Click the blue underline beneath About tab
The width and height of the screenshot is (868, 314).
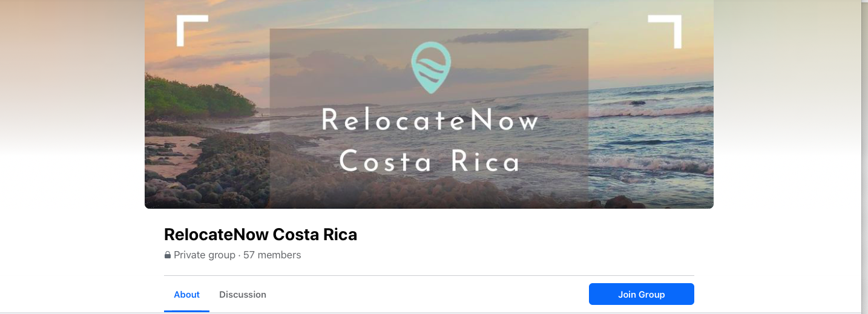[x=186, y=311]
